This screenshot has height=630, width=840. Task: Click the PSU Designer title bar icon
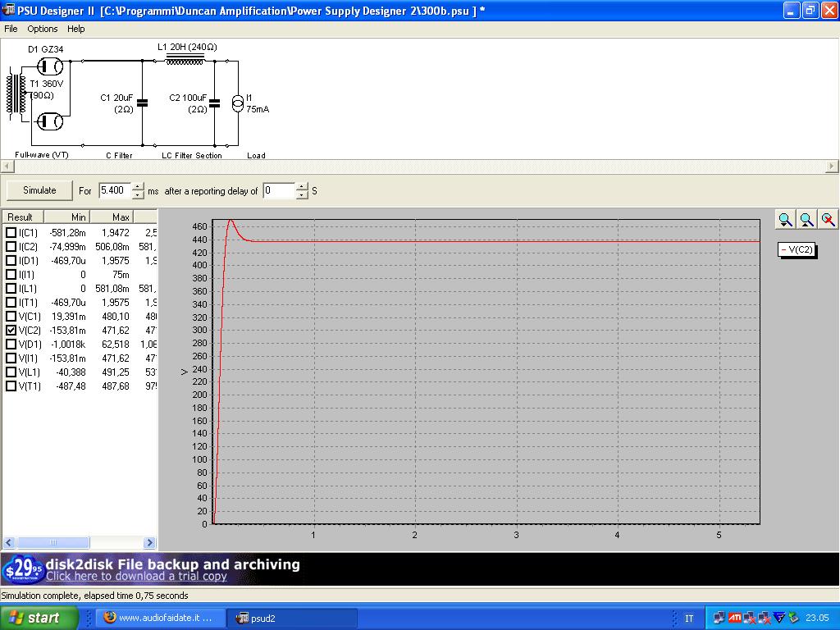(x=8, y=10)
